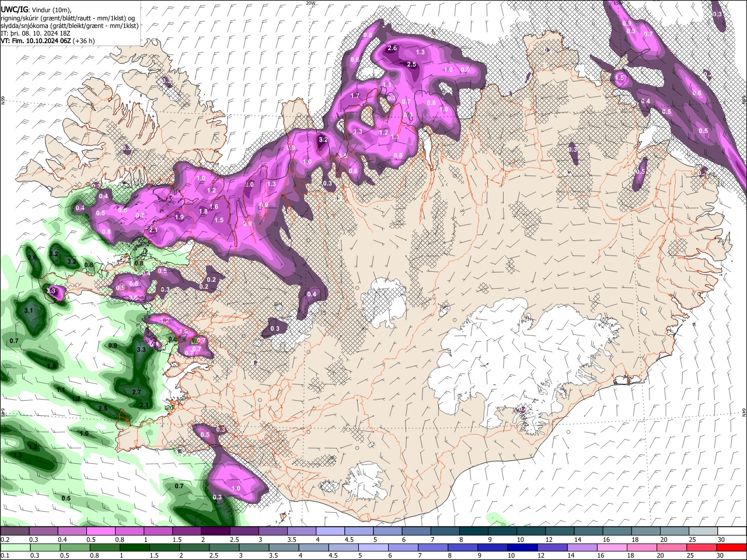Click the '1.9' snowfall value on the map

coord(179,217)
